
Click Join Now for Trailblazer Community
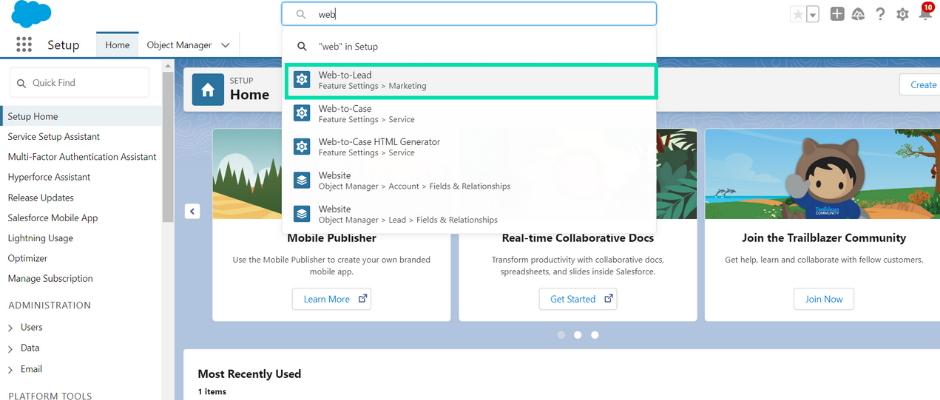[x=824, y=299]
